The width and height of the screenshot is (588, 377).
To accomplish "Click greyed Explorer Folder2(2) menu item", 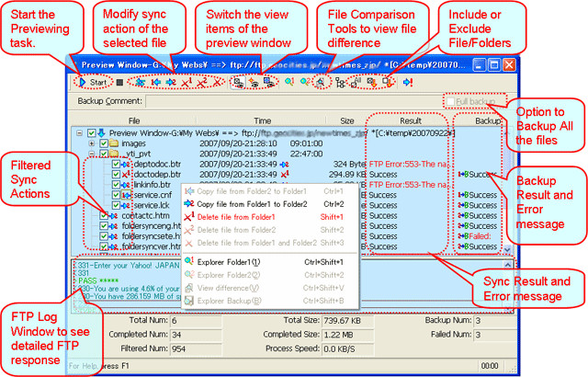I will coord(269,275).
